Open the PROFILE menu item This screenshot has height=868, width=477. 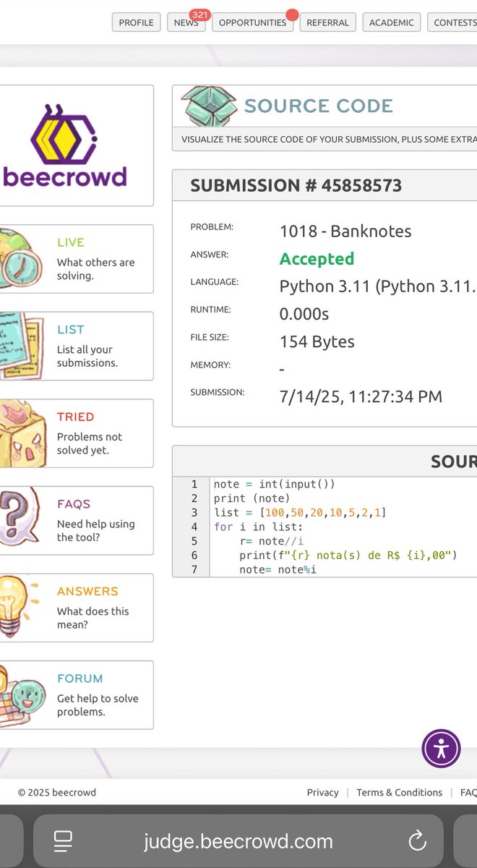tap(136, 22)
